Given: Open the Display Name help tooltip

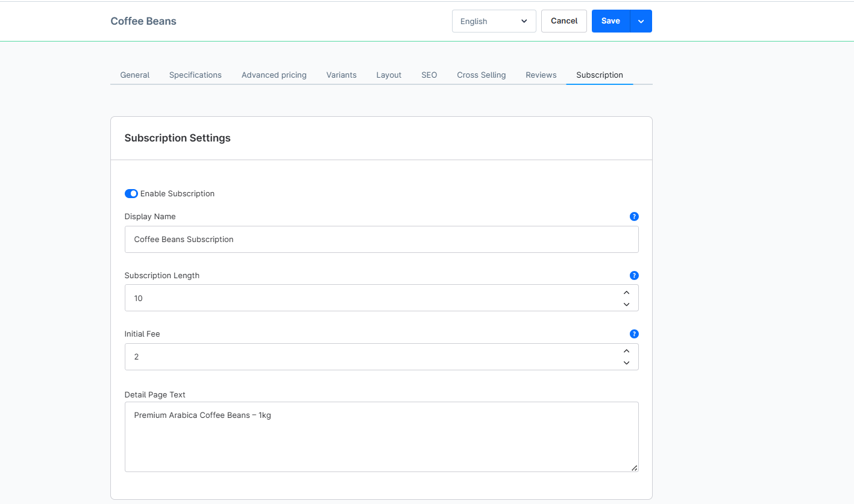Looking at the screenshot, I should (x=634, y=216).
